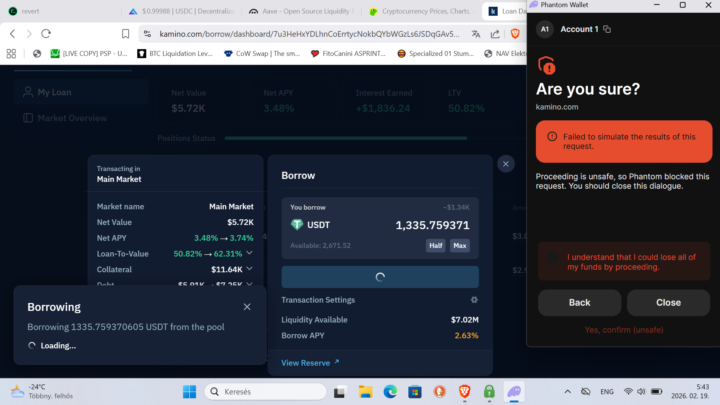Click the ENG language indicator

607,392
